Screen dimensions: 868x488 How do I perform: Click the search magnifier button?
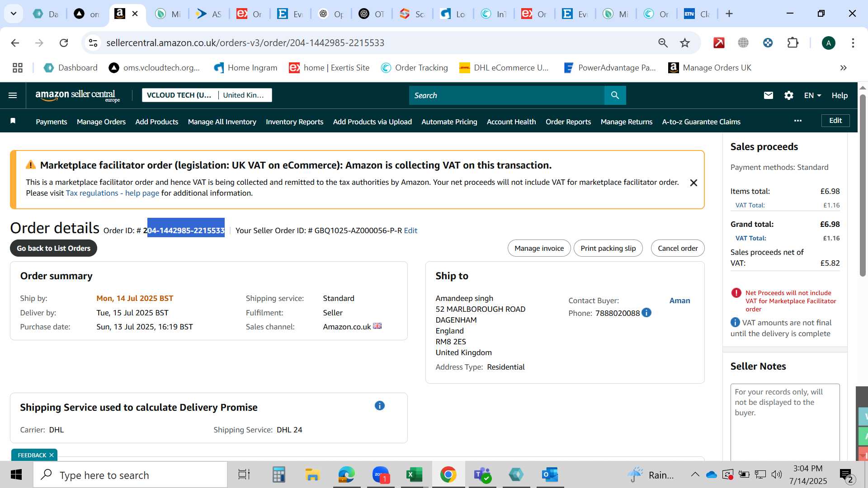tap(615, 95)
